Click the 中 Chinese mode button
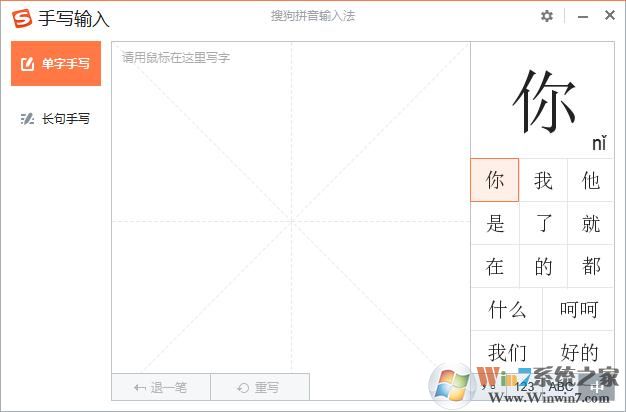Screen dimensions: 626x412 pyautogui.click(x=596, y=386)
